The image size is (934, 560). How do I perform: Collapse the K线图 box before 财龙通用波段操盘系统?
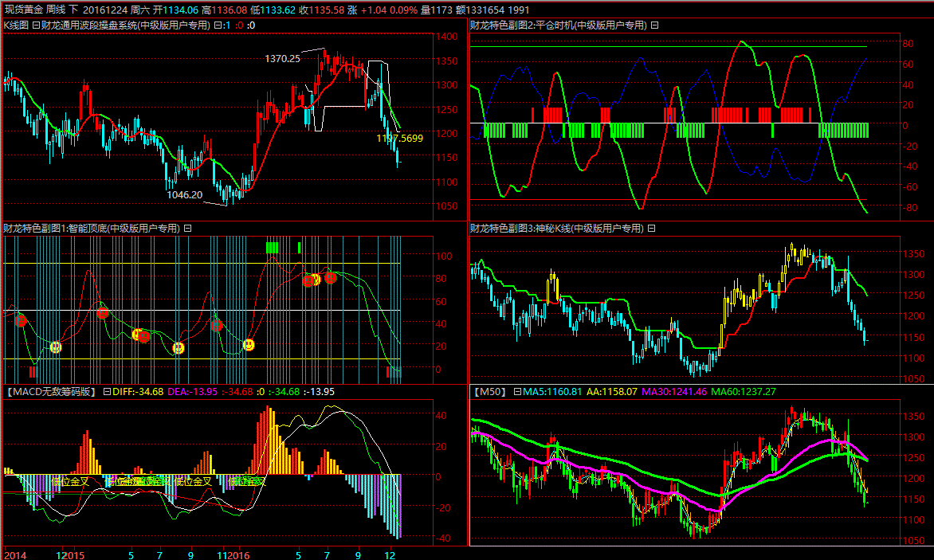[37, 25]
